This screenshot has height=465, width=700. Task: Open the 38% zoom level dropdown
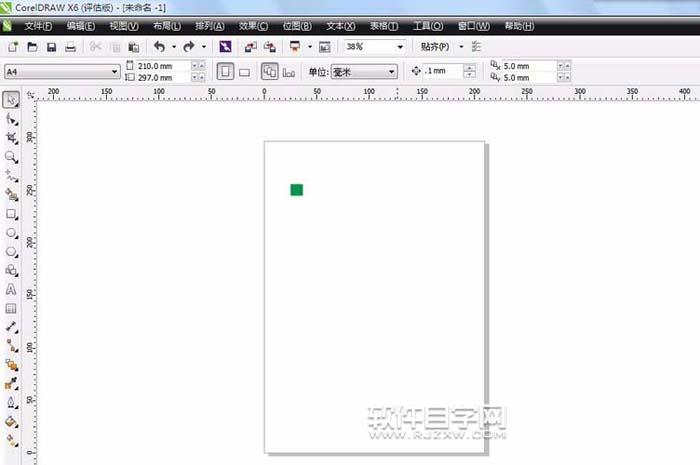[400, 46]
